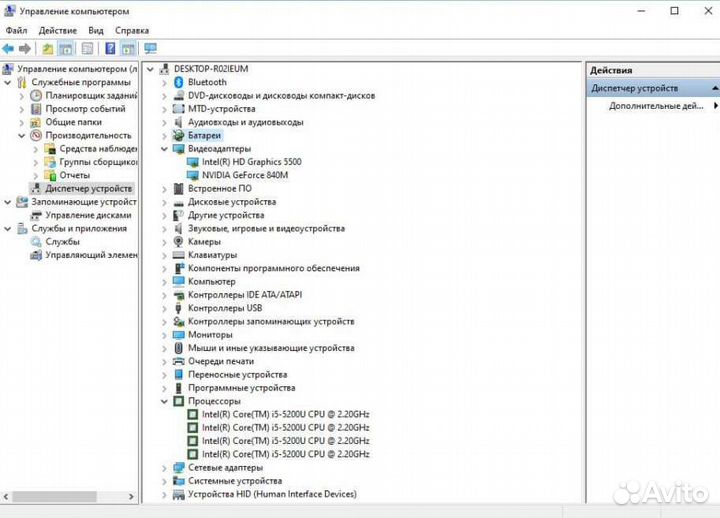The width and height of the screenshot is (720, 518).
Task: Collapse the Процессоры category
Action: click(x=164, y=401)
